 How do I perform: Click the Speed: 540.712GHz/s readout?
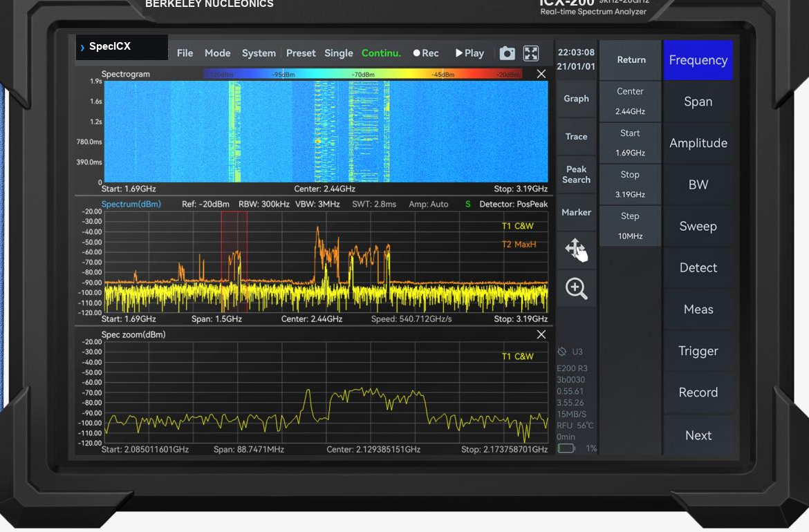(411, 319)
